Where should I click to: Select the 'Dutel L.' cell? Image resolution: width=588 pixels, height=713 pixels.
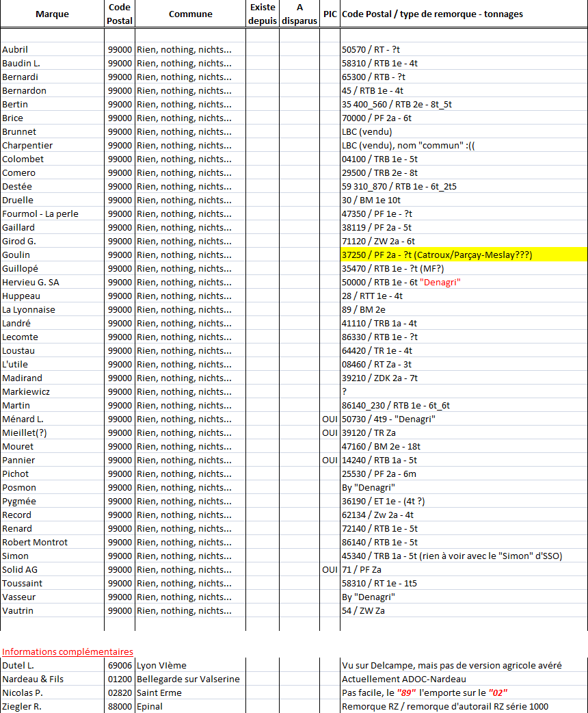coord(52,665)
